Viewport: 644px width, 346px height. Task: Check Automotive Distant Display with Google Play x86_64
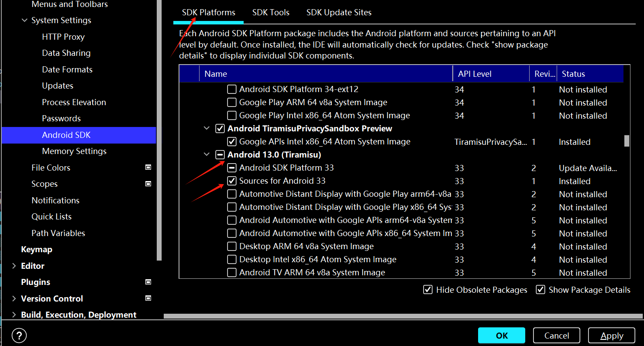click(x=232, y=207)
